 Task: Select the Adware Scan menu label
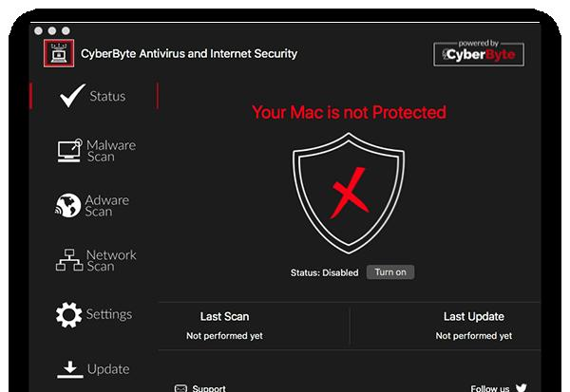click(106, 206)
